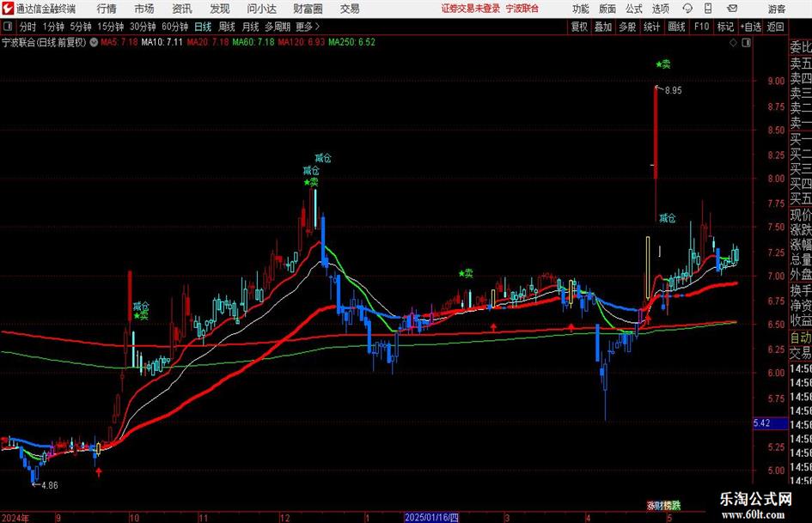This screenshot has width=812, height=523.
Task: Switch to 月线 monthly period
Action: tap(251, 27)
